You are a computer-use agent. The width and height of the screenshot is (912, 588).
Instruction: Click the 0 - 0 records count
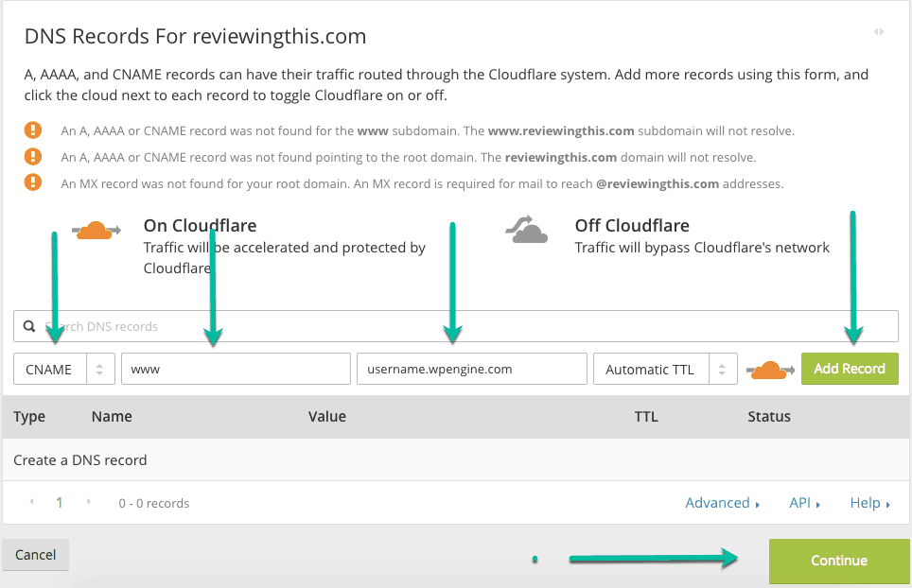click(x=154, y=503)
